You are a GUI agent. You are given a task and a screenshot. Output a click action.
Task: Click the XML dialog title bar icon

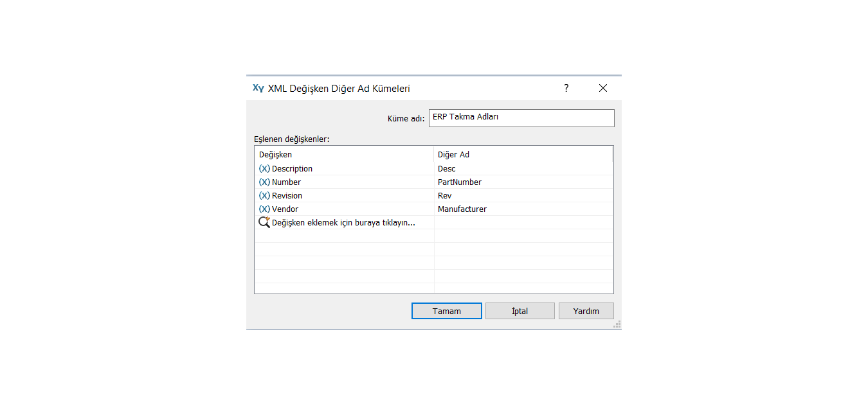click(x=258, y=89)
